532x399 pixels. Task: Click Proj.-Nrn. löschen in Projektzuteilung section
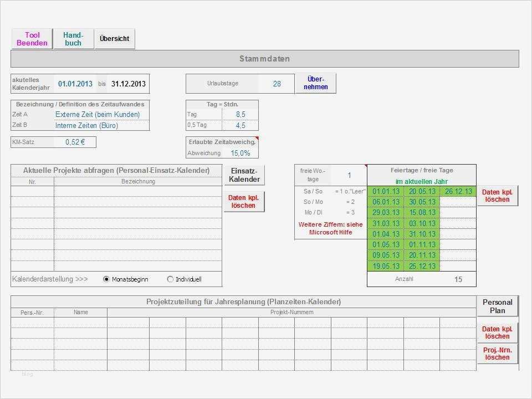tap(497, 355)
